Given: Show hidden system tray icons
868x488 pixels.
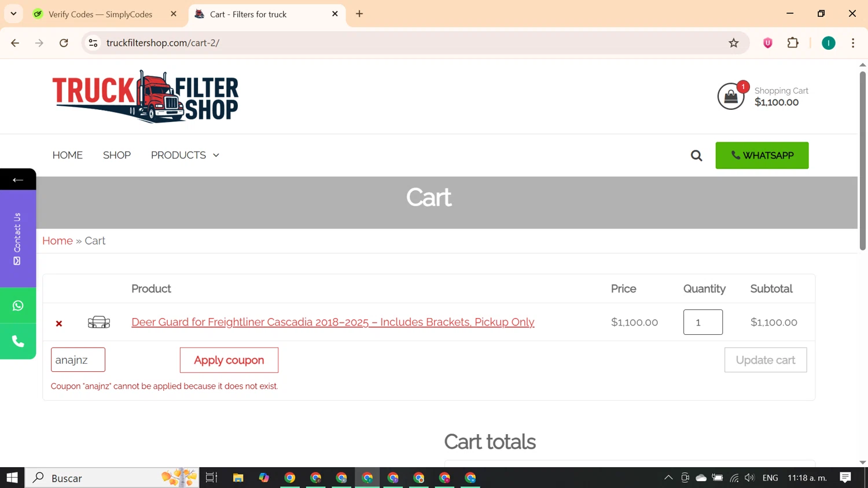Looking at the screenshot, I should tap(668, 478).
